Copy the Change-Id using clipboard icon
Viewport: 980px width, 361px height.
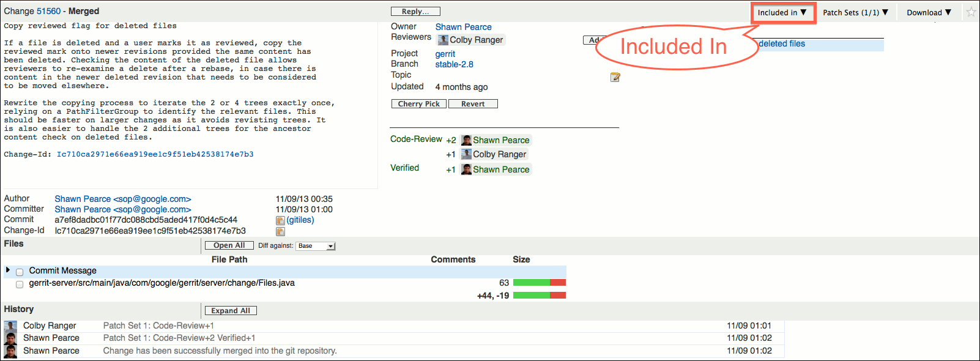(280, 231)
